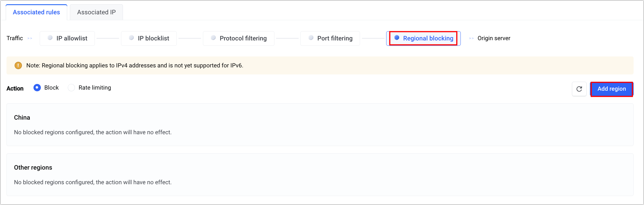Click the Port filtering step dot
This screenshot has width=644, height=205.
coord(311,38)
